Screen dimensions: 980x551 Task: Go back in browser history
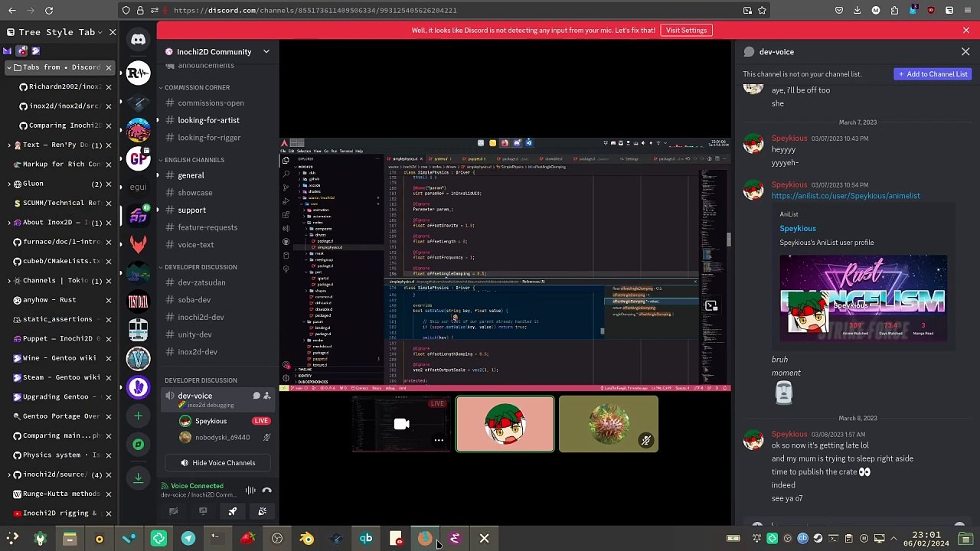pos(11,11)
